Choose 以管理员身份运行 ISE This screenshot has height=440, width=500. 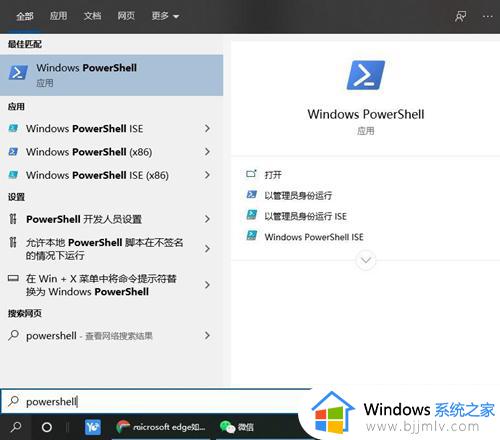click(306, 216)
